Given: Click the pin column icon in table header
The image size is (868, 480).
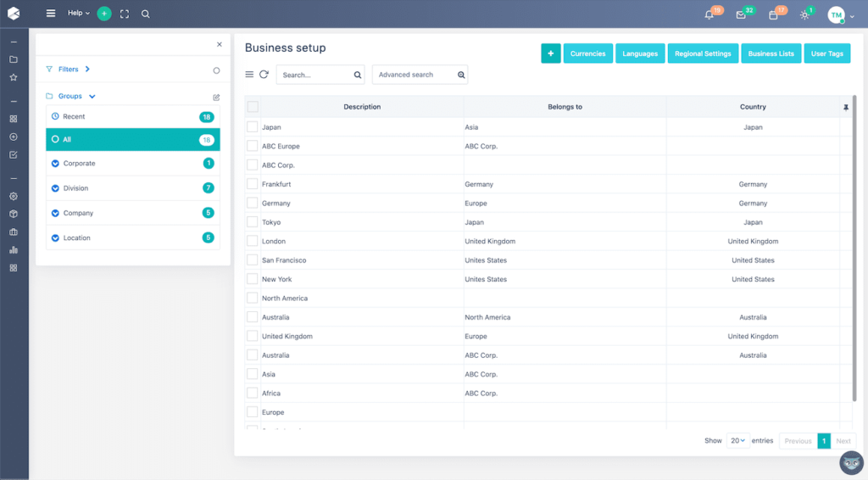Looking at the screenshot, I should (846, 107).
